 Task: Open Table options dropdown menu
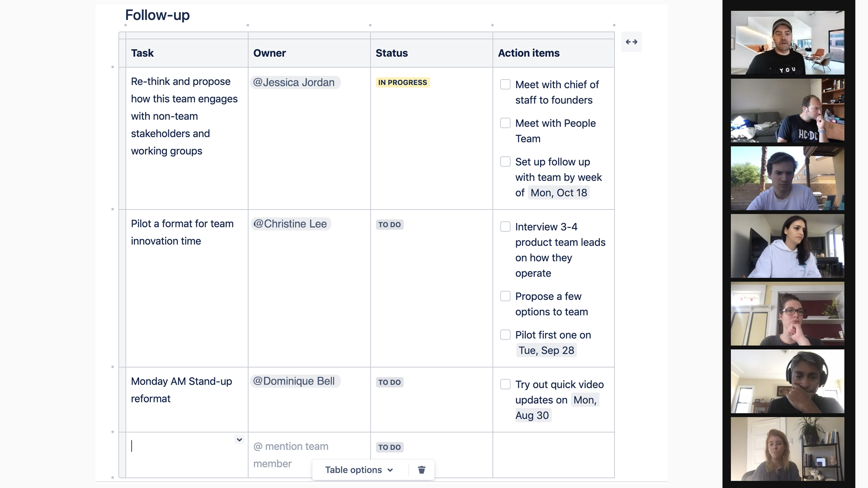tap(359, 470)
